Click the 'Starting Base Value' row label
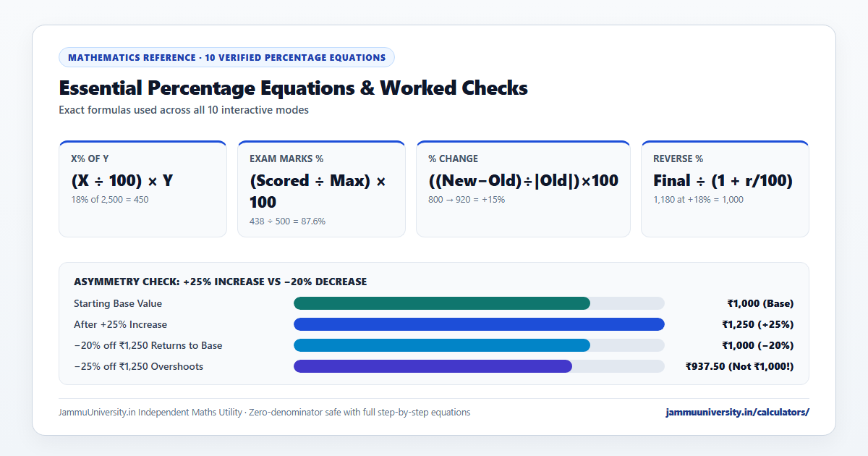 118,303
